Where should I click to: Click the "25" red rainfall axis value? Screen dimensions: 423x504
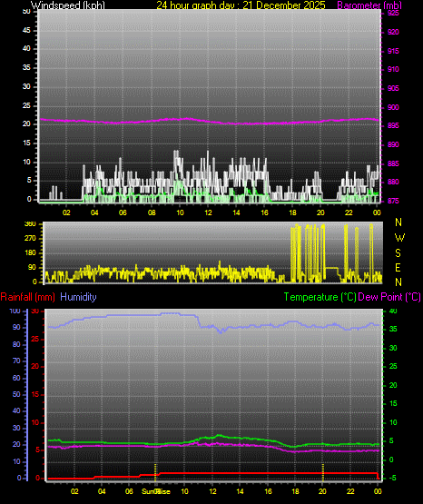(35, 339)
